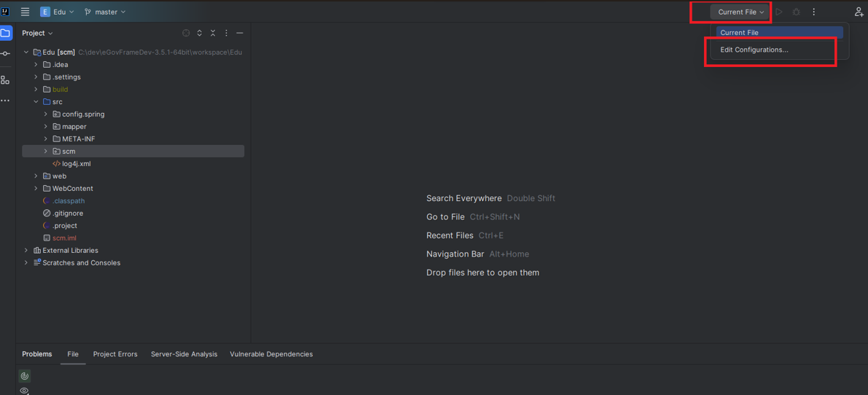868x395 pixels.
Task: Open the main hamburger menu
Action: 25,12
